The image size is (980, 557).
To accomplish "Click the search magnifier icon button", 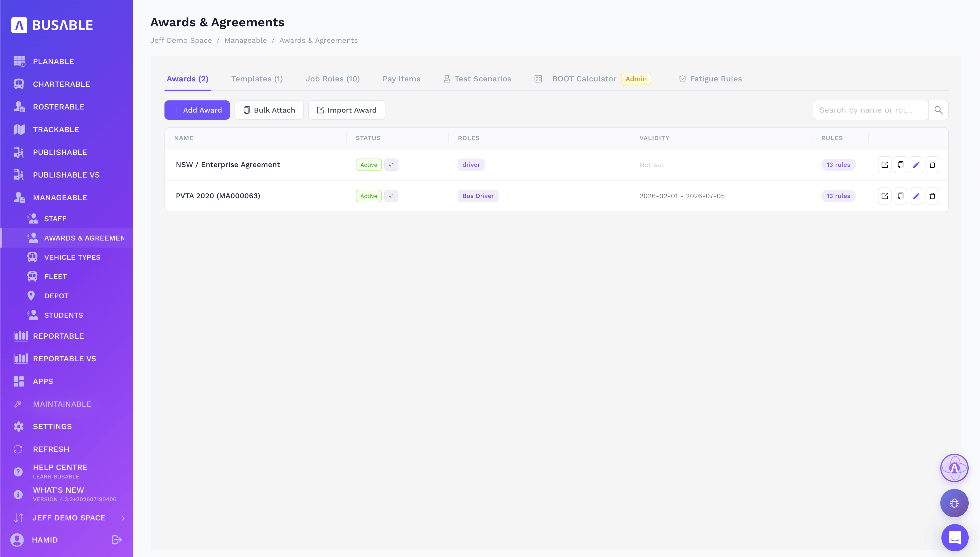I will coord(938,110).
